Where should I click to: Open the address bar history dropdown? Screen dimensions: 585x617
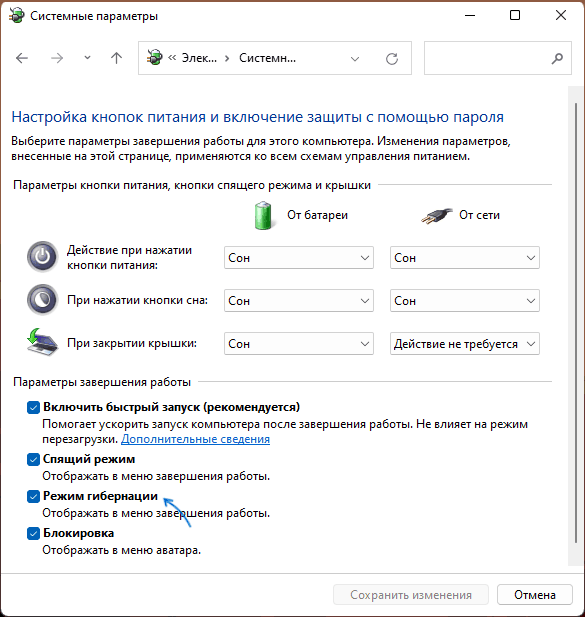click(355, 59)
